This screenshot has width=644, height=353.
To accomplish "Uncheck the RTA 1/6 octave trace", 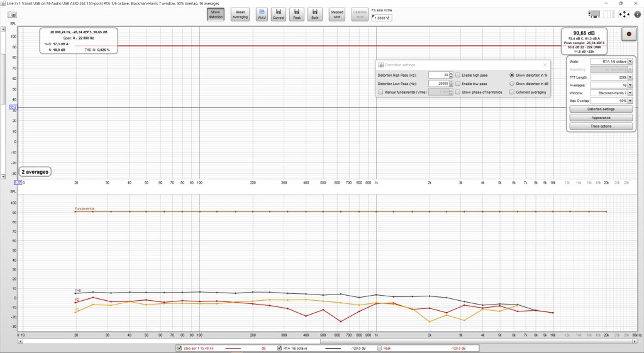I will coord(280,347).
